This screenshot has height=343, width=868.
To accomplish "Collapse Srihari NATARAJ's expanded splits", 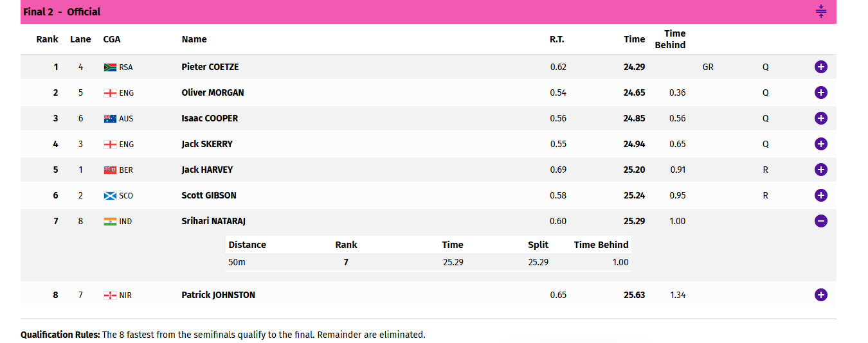I will point(820,221).
